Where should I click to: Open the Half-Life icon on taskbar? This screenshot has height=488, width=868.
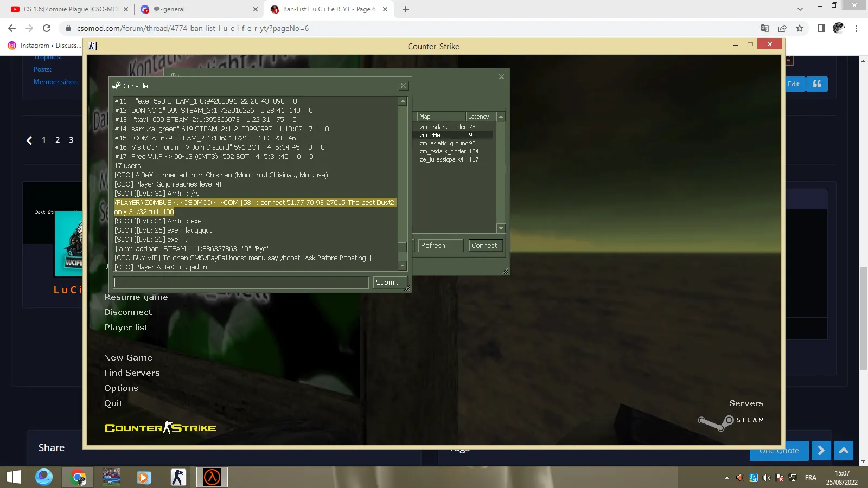click(x=212, y=477)
